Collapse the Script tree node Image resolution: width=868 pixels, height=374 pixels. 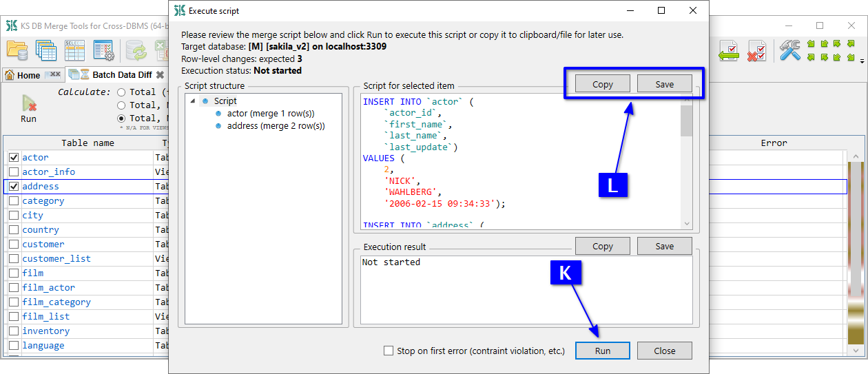point(192,101)
